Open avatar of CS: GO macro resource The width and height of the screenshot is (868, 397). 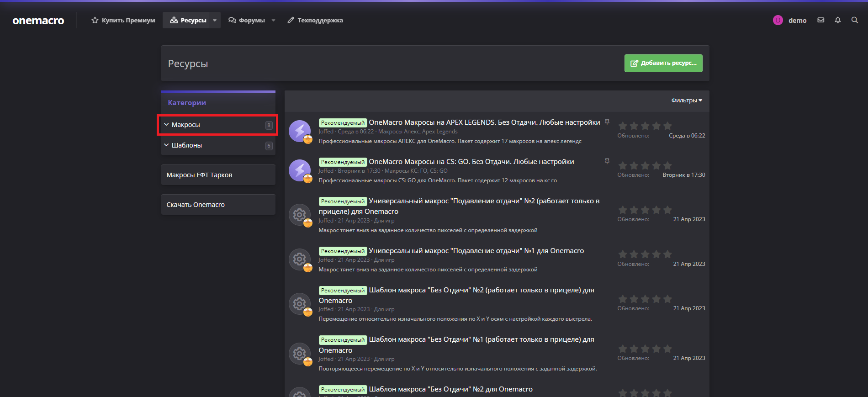coord(300,170)
